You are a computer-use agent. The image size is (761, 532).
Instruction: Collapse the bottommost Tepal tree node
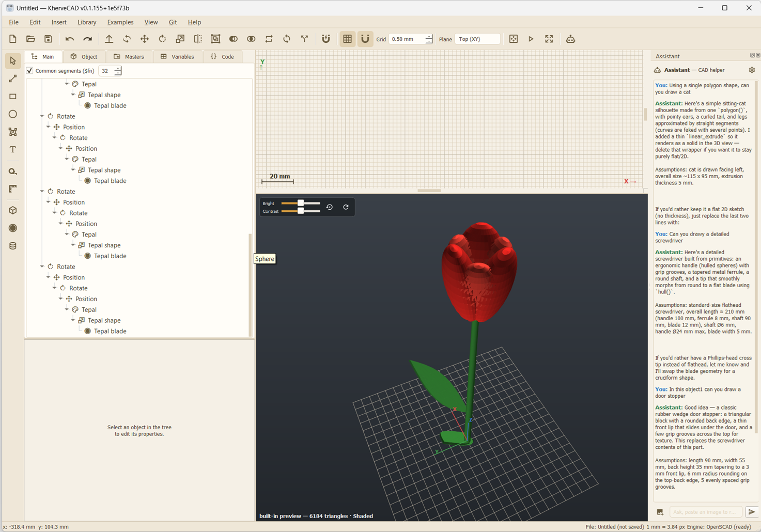point(67,309)
